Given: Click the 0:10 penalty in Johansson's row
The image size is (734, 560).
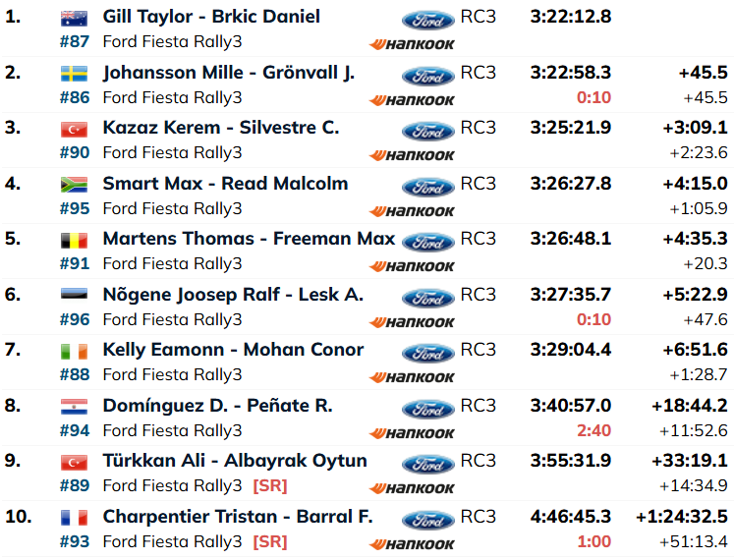Looking at the screenshot, I should pos(593,97).
